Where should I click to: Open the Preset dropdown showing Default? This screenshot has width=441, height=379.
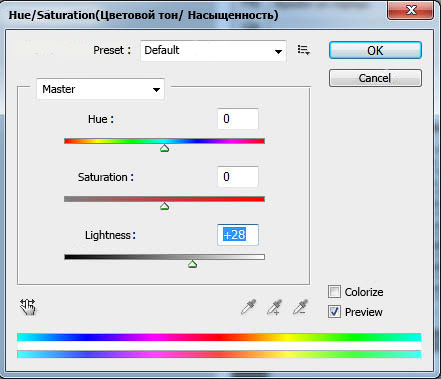coord(213,51)
